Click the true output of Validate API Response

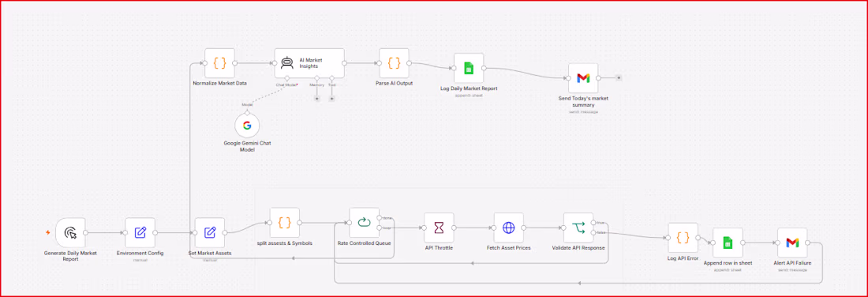[x=593, y=223]
